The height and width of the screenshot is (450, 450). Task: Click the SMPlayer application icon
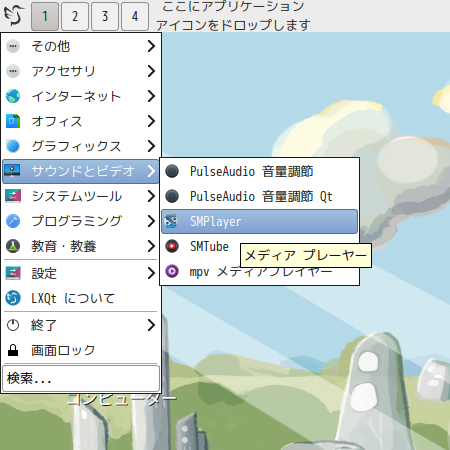click(x=172, y=221)
